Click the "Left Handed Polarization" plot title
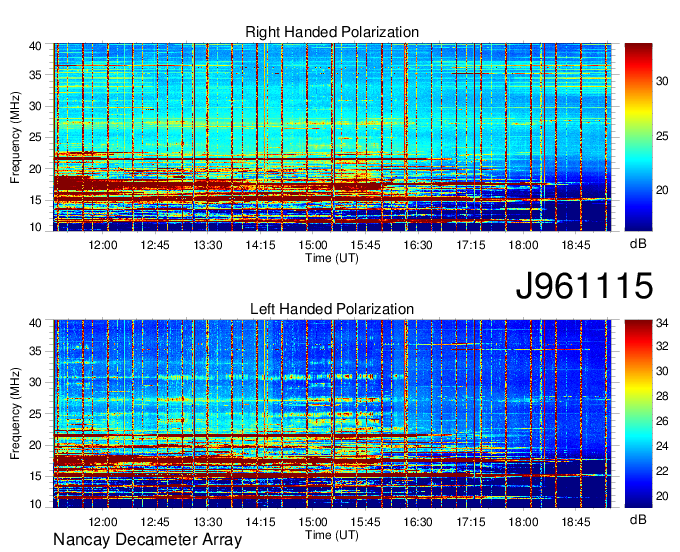 [x=332, y=309]
